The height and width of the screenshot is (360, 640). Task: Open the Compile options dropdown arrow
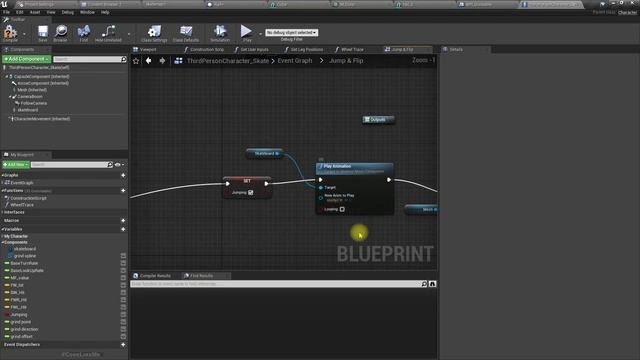click(x=24, y=33)
